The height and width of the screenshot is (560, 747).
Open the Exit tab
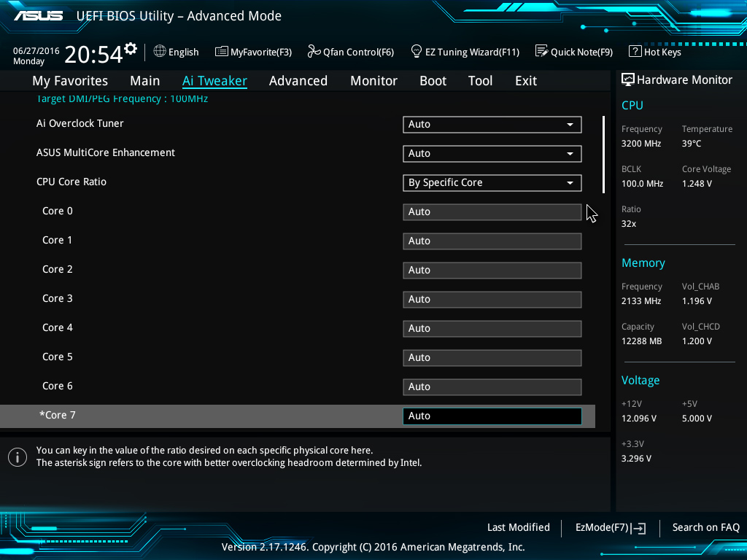pyautogui.click(x=526, y=81)
